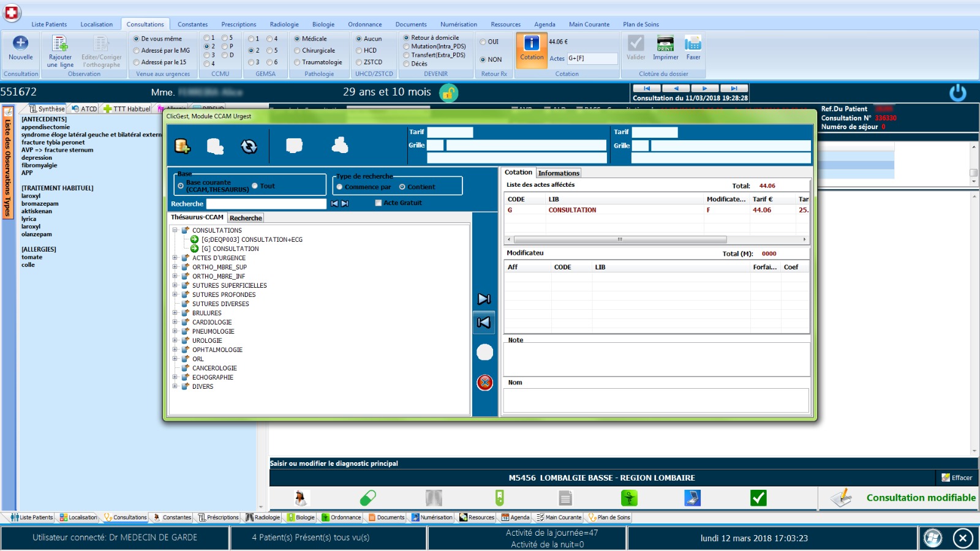This screenshot has width=980, height=551.
Task: Expand the ECHOGRAPHIE tree node
Action: point(175,377)
